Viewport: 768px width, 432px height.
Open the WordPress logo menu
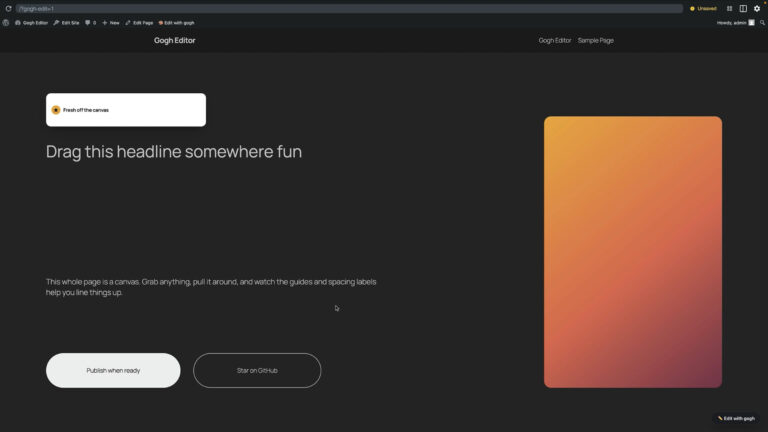tap(6, 23)
